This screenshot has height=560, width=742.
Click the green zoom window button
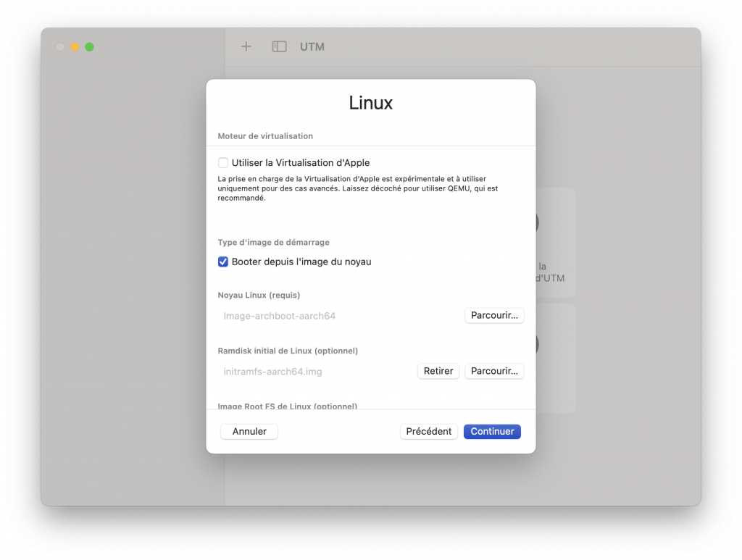coord(89,47)
